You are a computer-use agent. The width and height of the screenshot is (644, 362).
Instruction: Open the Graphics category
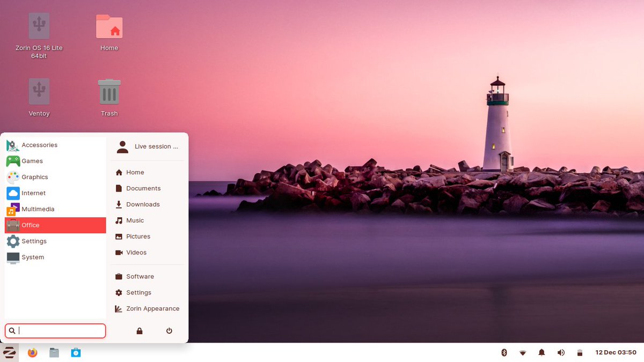point(55,177)
